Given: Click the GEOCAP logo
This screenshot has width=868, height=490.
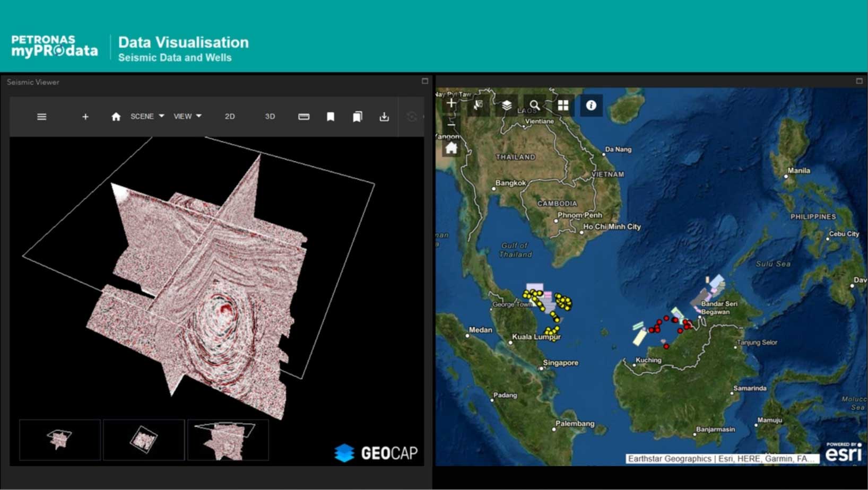Looking at the screenshot, I should coord(376,453).
